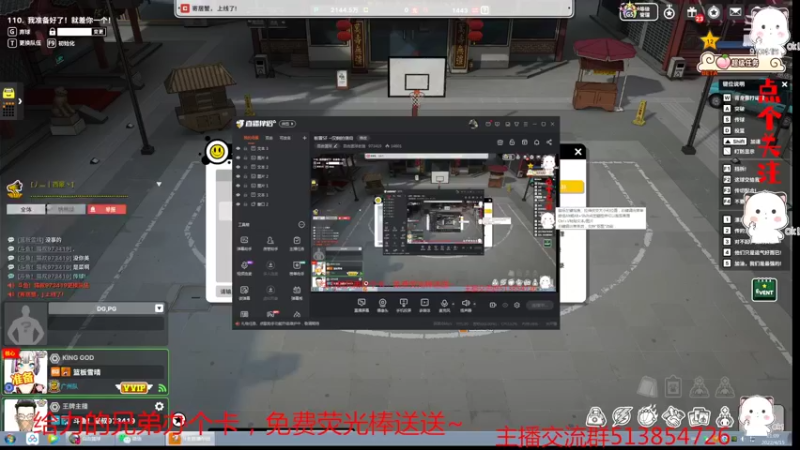This screenshot has width=800, height=450.
Task: Open the microphone tool with purple badge
Action: click(x=244, y=268)
